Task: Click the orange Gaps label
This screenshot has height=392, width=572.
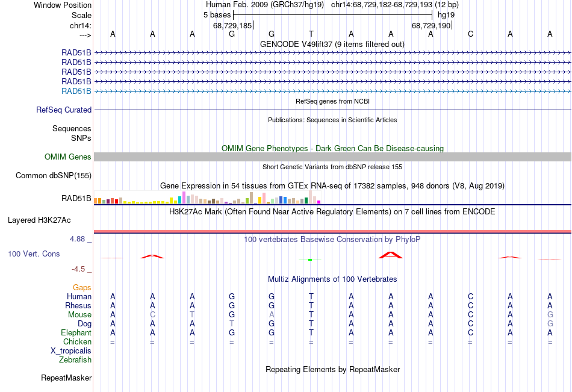Action: 82,288
